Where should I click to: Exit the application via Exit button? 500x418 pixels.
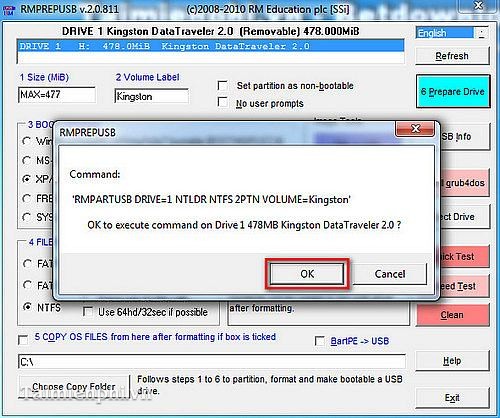pyautogui.click(x=452, y=398)
